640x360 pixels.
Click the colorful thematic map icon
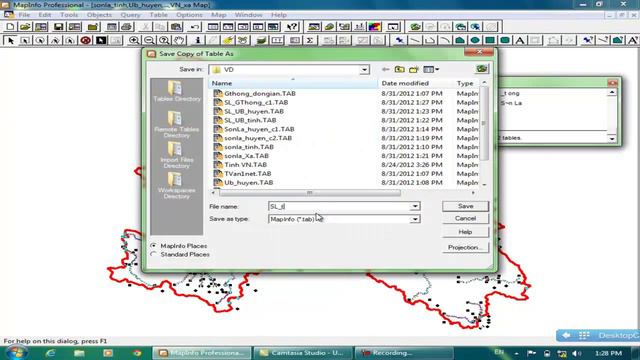pos(374,27)
